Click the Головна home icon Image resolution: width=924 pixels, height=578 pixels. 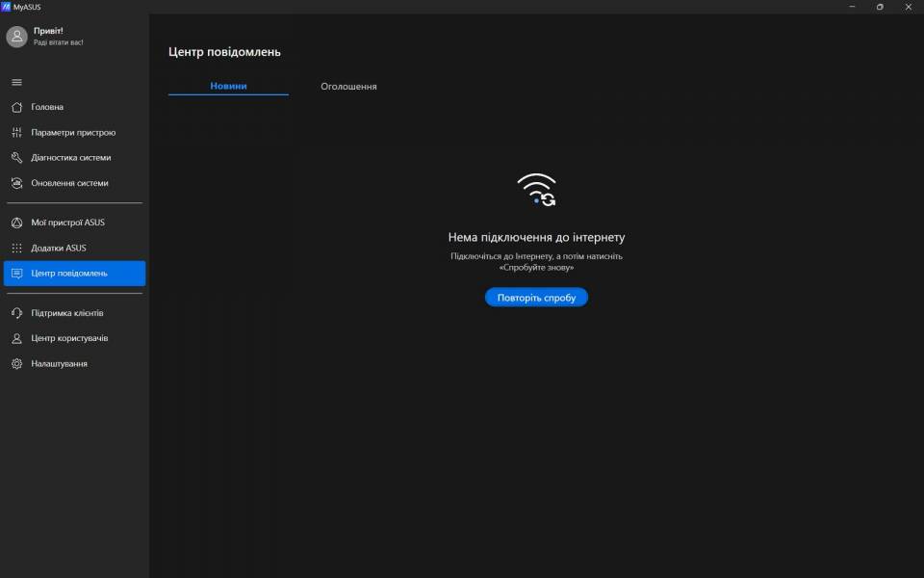point(16,107)
